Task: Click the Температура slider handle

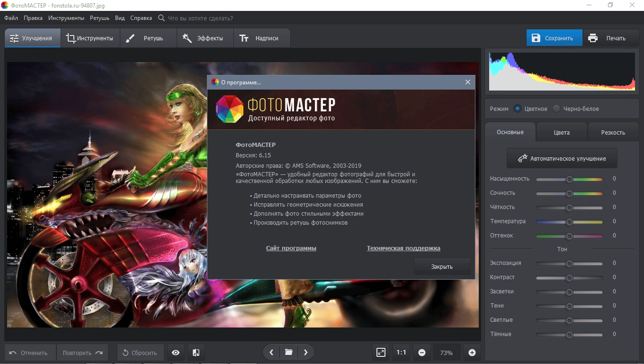Action: tap(569, 222)
